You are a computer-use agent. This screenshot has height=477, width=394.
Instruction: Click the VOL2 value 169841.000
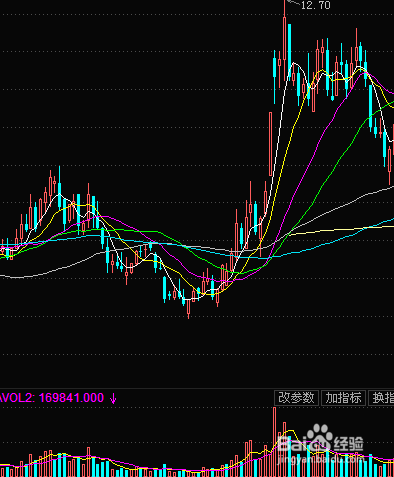point(71,398)
